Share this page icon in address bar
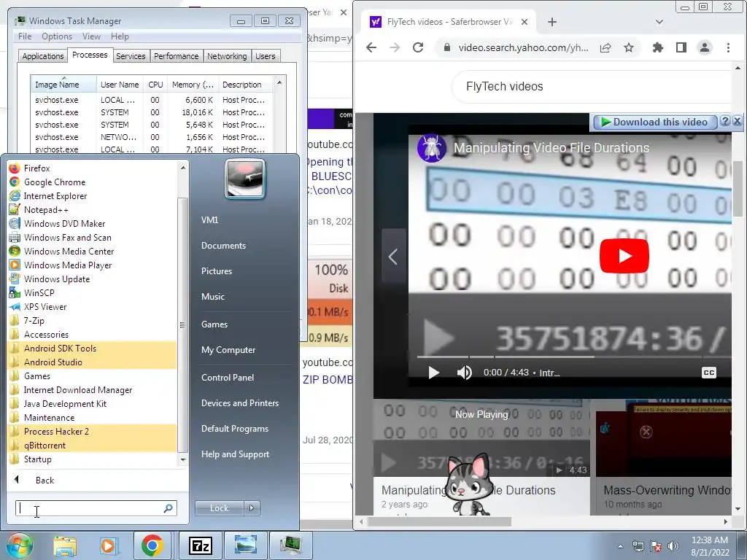747x560 pixels. tap(605, 47)
